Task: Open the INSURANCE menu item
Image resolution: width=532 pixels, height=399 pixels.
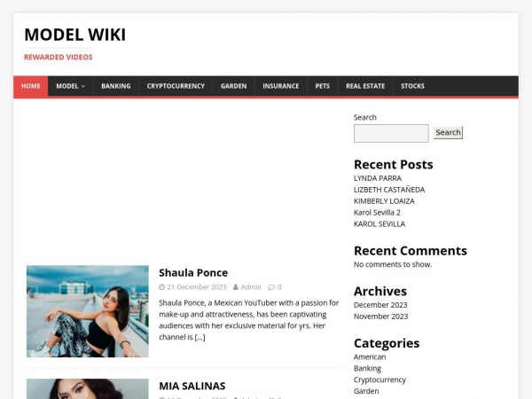Action: [281, 86]
